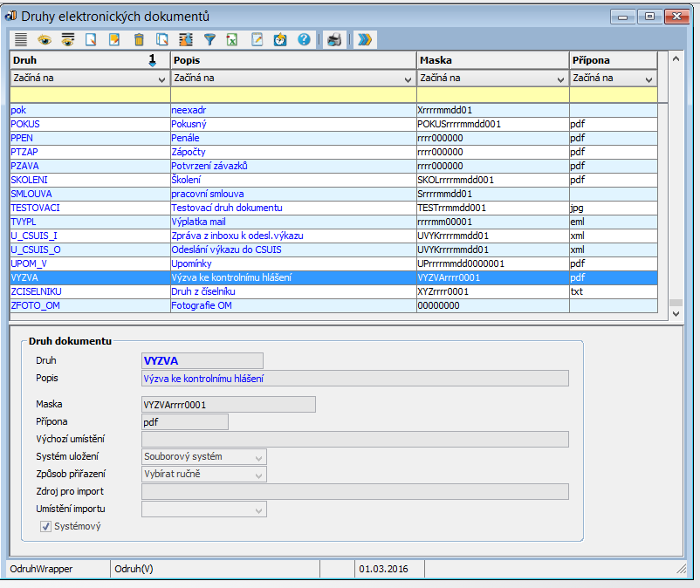Screen dimensions: 700x588
Task: Click the Excel export icon
Action: (232, 39)
